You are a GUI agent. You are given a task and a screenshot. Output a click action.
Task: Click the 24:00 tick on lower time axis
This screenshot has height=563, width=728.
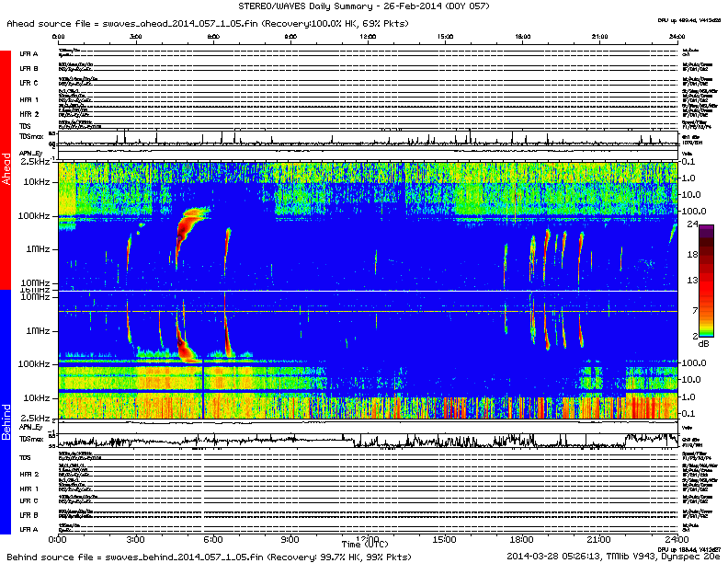click(x=677, y=540)
